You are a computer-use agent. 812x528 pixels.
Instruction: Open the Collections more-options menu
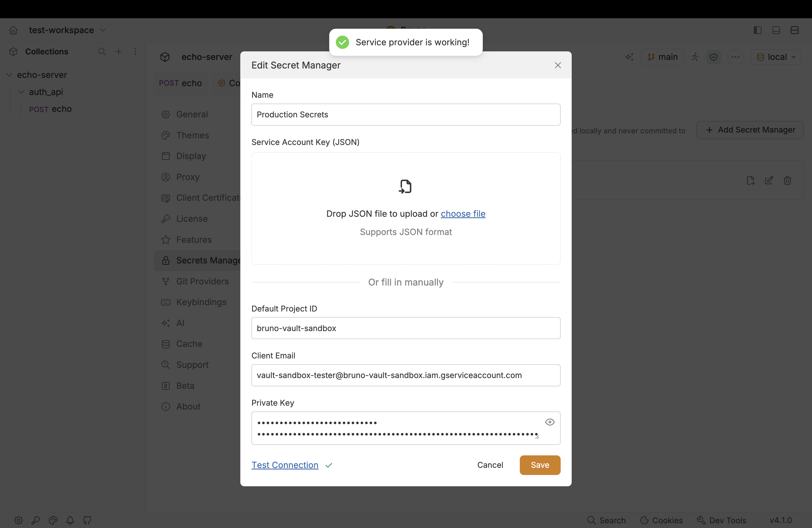(135, 52)
